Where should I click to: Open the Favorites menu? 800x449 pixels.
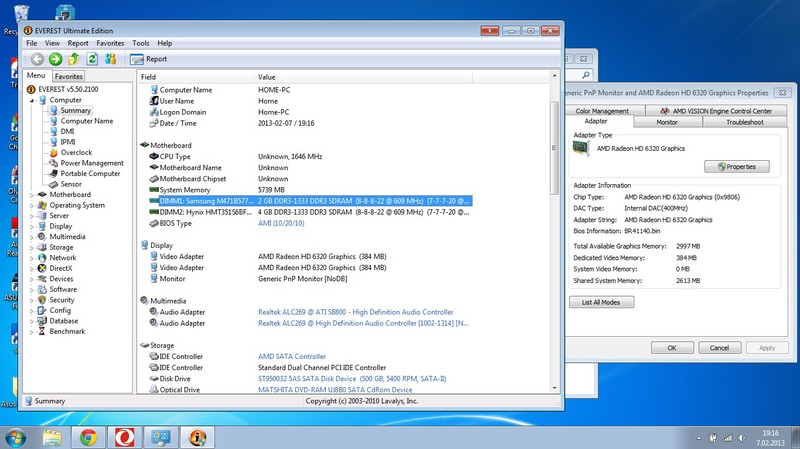click(x=110, y=43)
